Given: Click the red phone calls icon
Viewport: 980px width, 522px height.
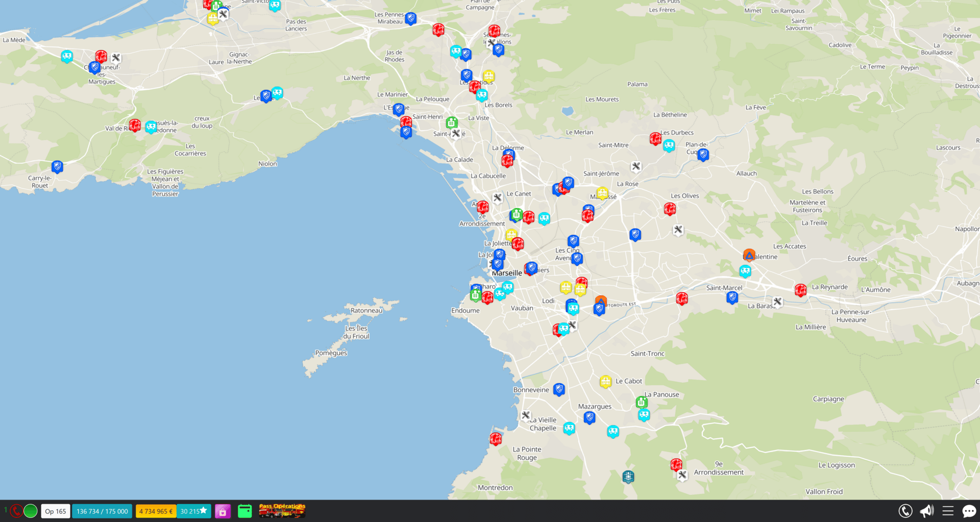Looking at the screenshot, I should [x=16, y=511].
